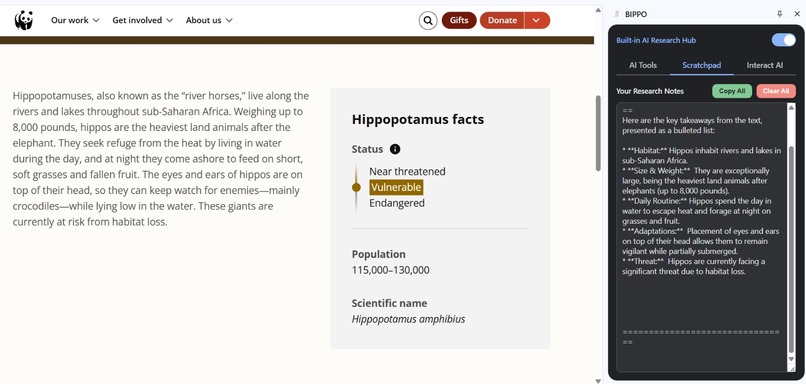Viewport: 806px width, 384px height.
Task: Click Clear All research notes
Action: tap(776, 91)
